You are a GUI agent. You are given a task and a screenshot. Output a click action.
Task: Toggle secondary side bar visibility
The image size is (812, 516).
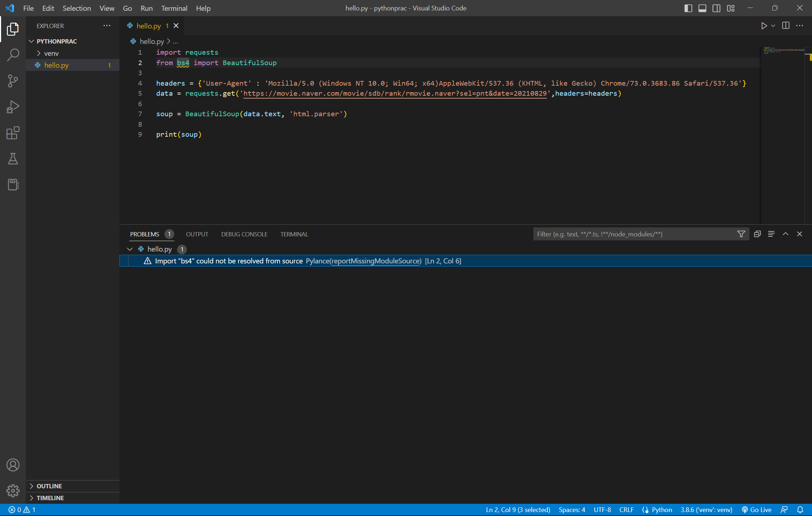716,8
